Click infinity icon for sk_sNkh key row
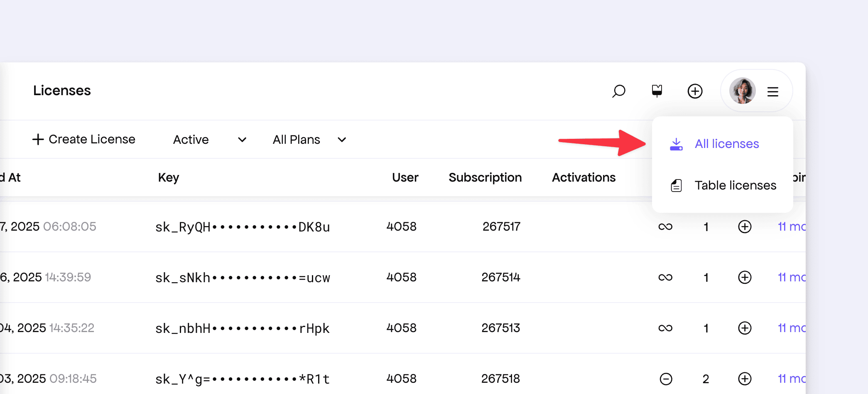 tap(665, 277)
